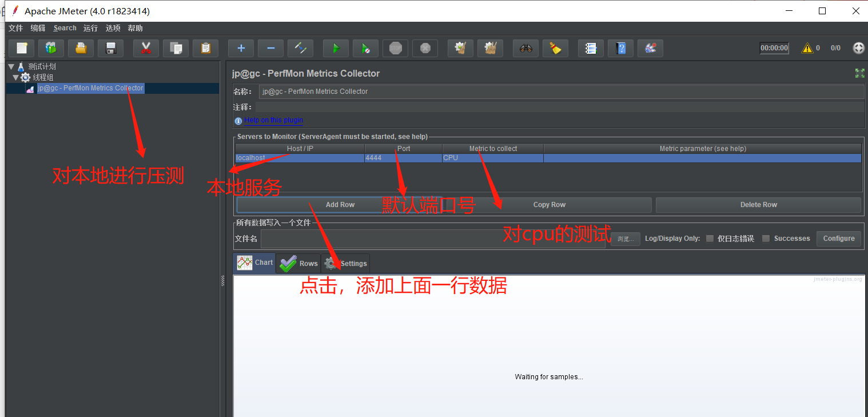Click the blue info icon beside help link
The image size is (868, 417).
(x=238, y=121)
